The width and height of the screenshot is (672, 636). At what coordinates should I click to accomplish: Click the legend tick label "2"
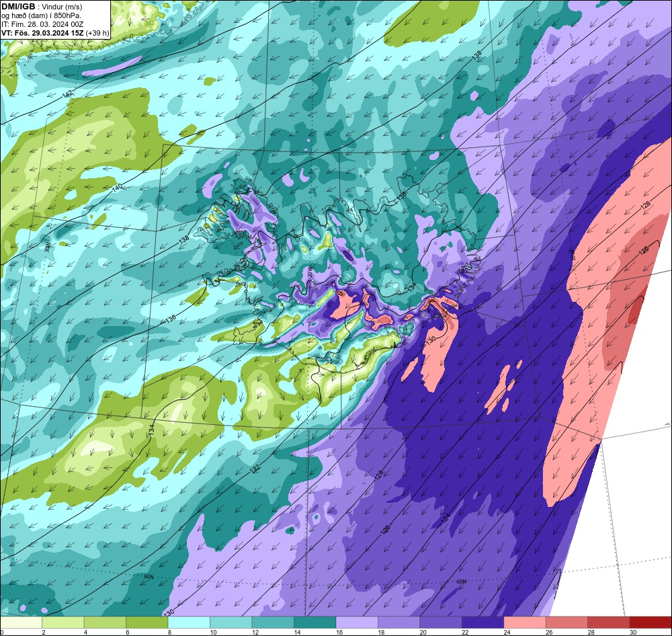(x=44, y=632)
